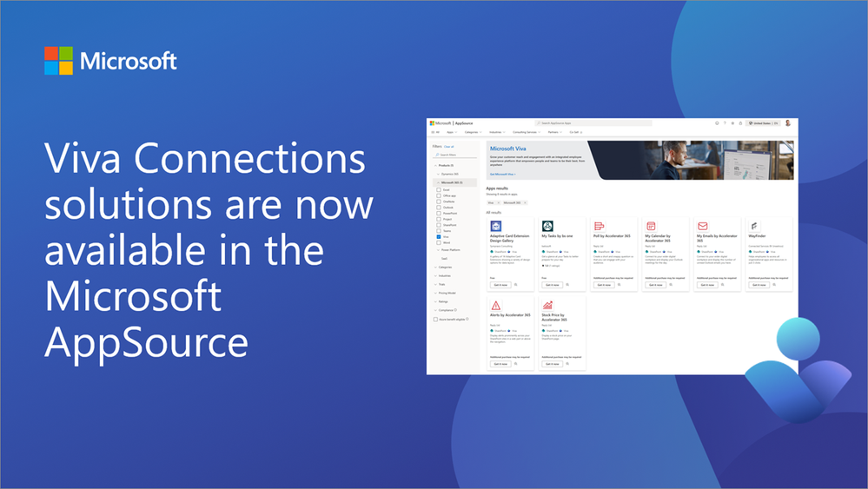Open the Industries navigation menu
The width and height of the screenshot is (868, 489).
497,132
